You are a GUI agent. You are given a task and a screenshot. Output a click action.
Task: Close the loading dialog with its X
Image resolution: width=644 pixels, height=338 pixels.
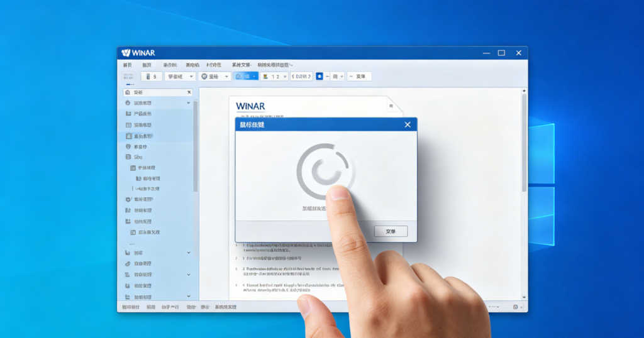click(x=408, y=124)
